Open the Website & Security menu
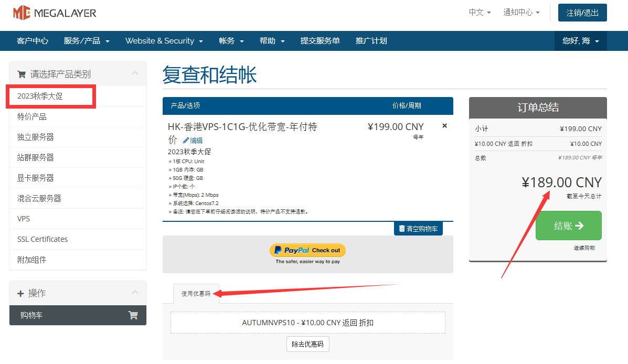 pyautogui.click(x=164, y=41)
